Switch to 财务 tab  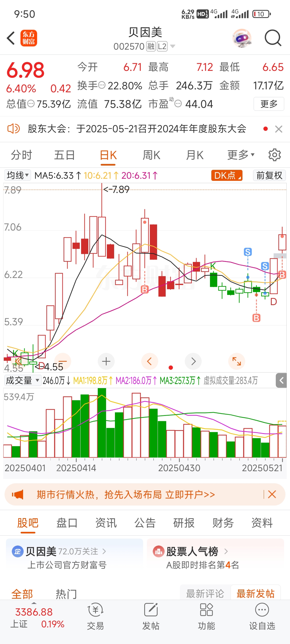223,523
